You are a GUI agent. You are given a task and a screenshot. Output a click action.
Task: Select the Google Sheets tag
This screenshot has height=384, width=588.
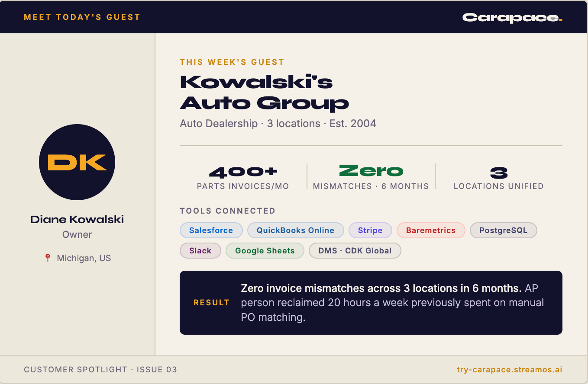265,251
